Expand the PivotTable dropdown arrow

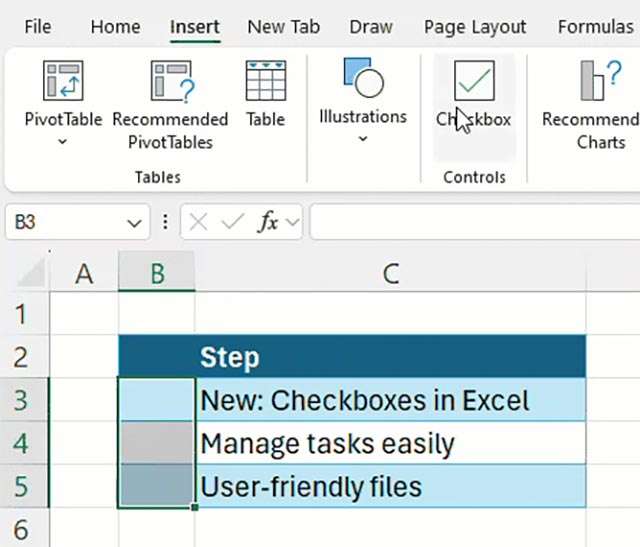62,142
